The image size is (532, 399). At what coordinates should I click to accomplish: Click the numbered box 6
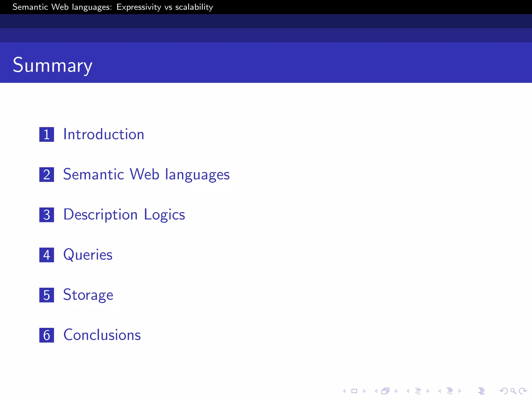click(x=47, y=335)
